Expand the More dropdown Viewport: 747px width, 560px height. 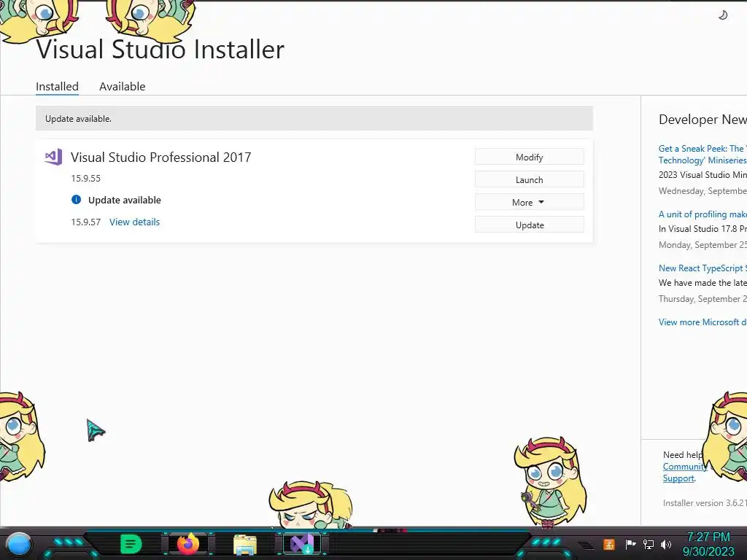tap(530, 203)
